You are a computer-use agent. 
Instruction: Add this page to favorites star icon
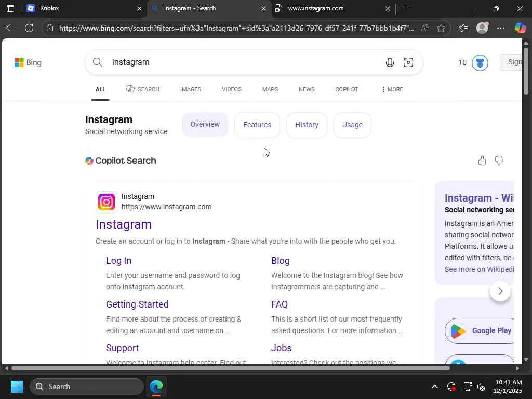coord(441,28)
